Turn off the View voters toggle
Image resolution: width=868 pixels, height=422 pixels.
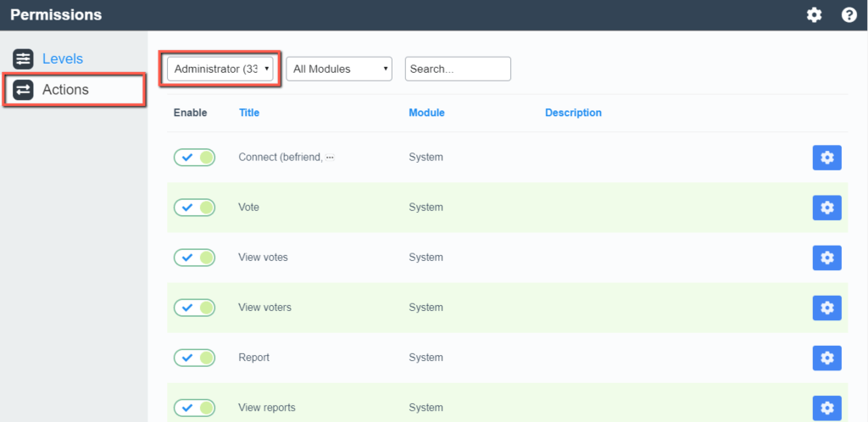[194, 308]
